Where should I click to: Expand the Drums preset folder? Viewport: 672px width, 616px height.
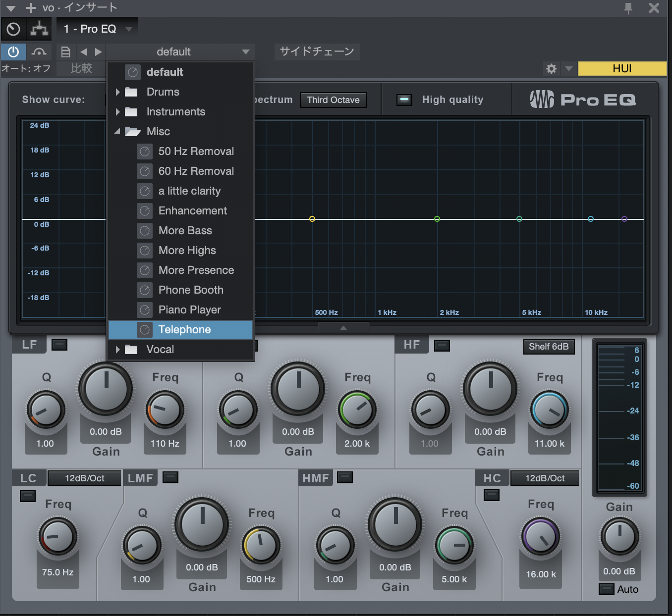[163, 92]
